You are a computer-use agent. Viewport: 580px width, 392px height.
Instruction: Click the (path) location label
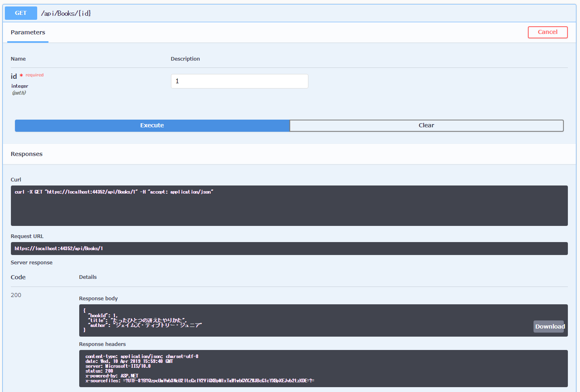[x=19, y=93]
